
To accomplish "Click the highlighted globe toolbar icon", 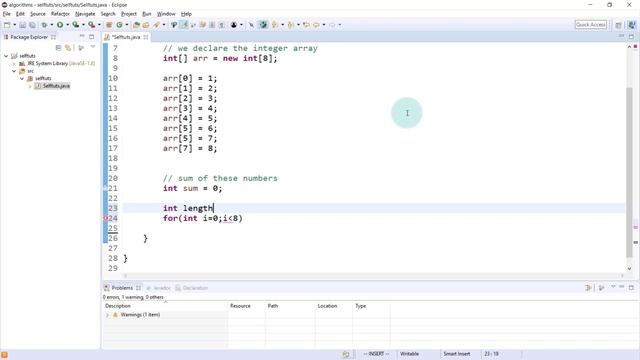I will 263,25.
